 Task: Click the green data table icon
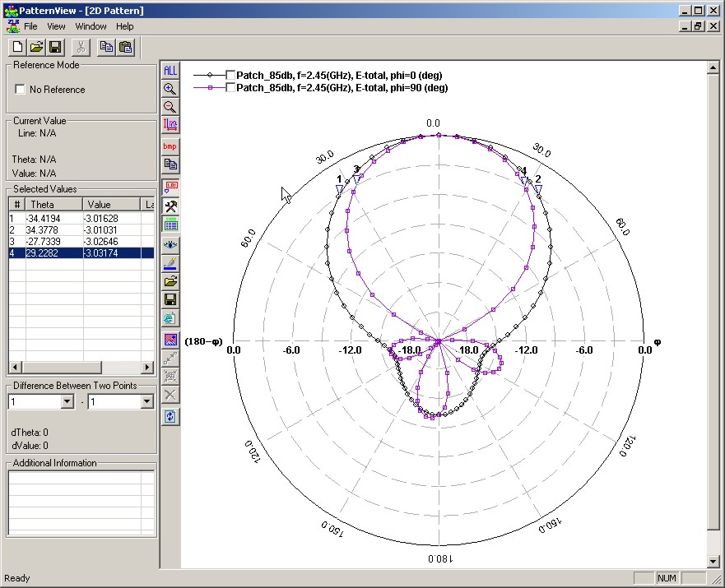tap(170, 223)
